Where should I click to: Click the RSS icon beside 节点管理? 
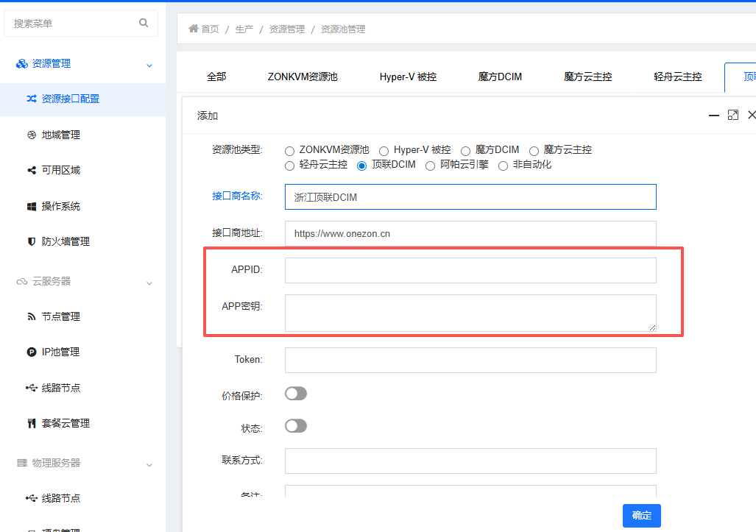32,316
